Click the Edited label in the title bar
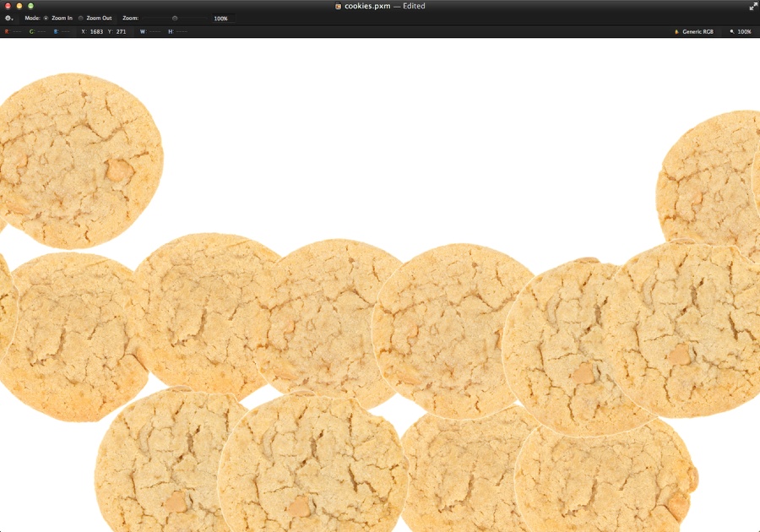This screenshot has height=532, width=760. click(x=414, y=6)
